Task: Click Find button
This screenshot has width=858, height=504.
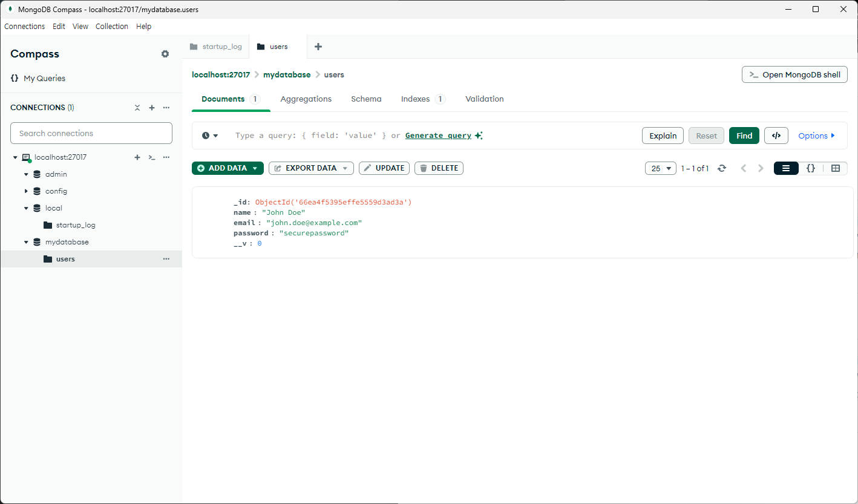Action: (744, 136)
